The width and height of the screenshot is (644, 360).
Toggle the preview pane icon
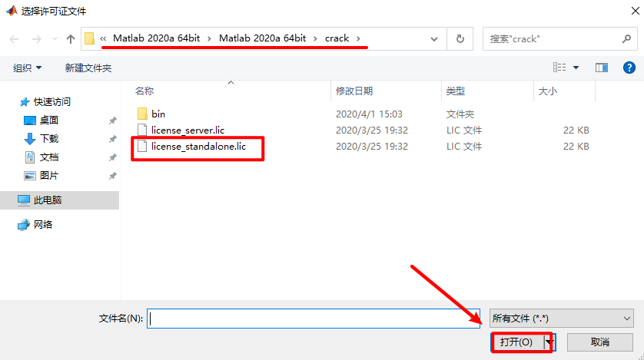point(601,68)
